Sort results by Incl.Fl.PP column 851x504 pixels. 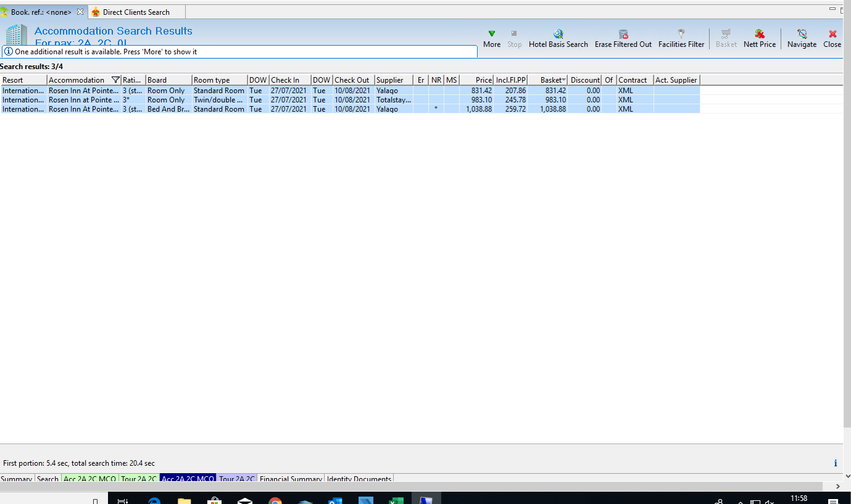tap(511, 80)
